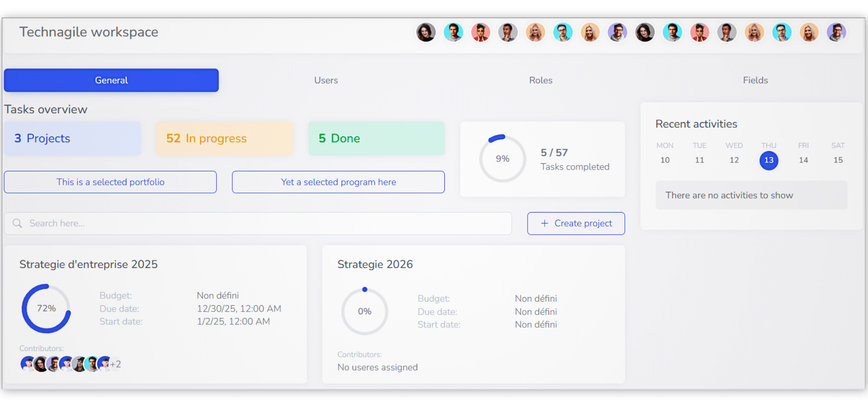Click the first user avatar in header
Viewport: 868px width, 407px height.
tap(425, 33)
